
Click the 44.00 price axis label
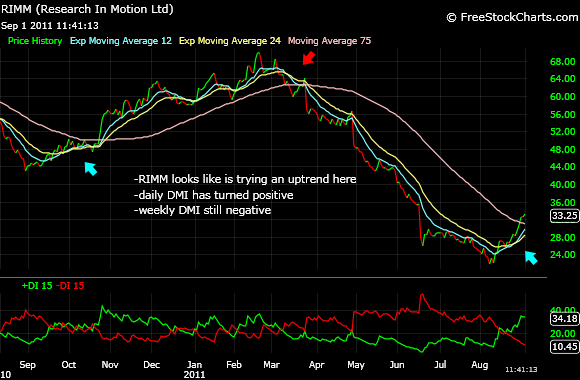pos(562,167)
